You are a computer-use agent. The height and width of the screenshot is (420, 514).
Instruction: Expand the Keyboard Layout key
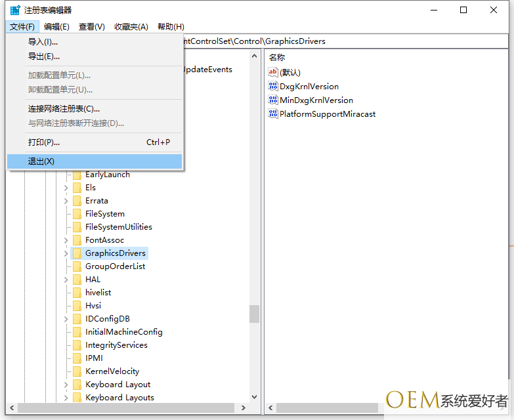pos(66,385)
